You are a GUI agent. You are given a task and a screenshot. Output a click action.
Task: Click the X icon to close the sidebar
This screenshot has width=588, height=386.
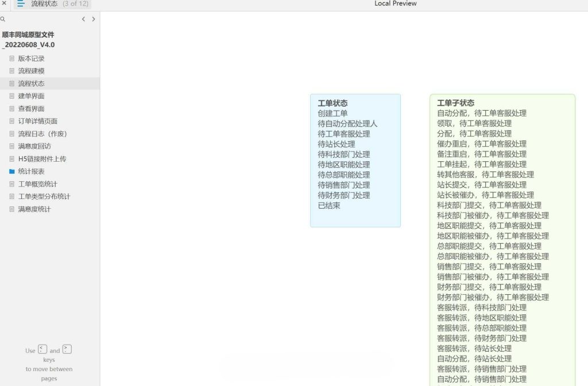coord(5,3)
